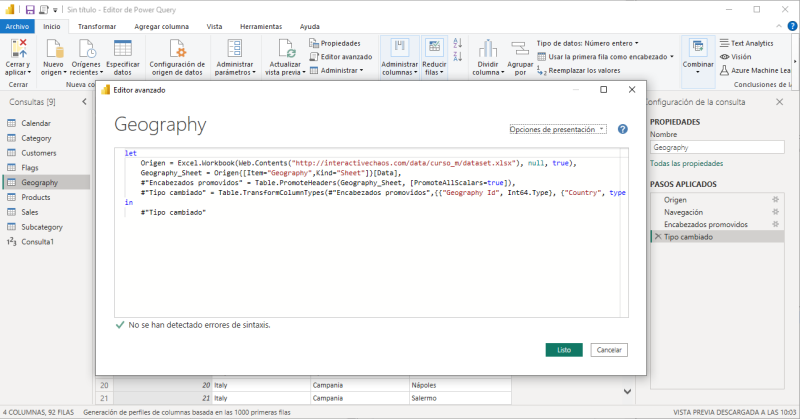Click Administrar parámetros icon
Screen dimensions: 800x419
click(x=235, y=49)
